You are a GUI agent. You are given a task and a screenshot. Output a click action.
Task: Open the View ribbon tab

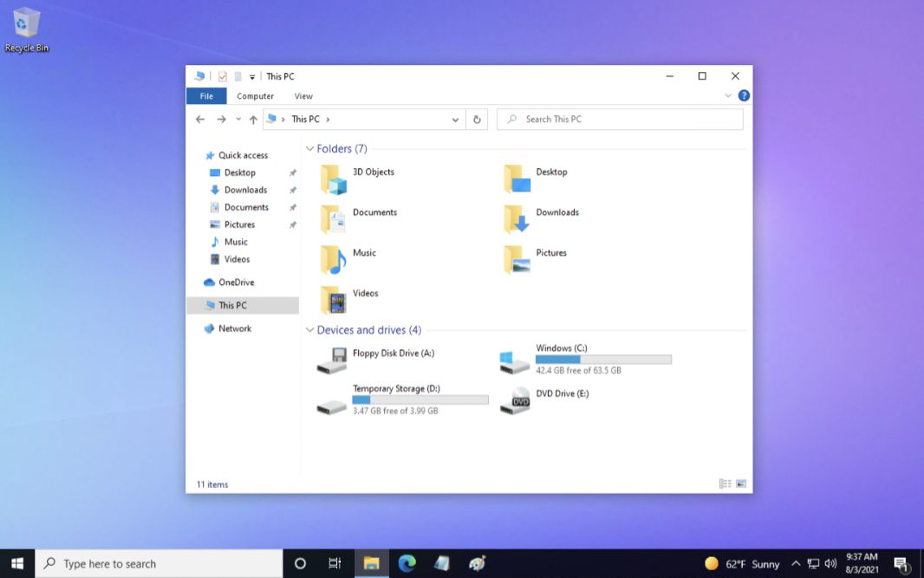click(x=303, y=96)
